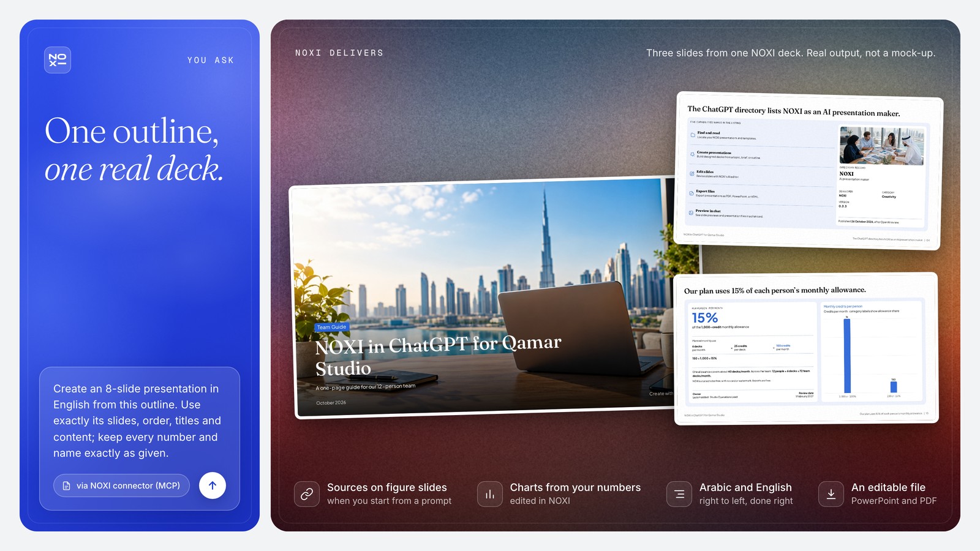Open the ChatGPT directory lists NOXI slide
The width and height of the screenshot is (980, 551).
click(x=808, y=171)
